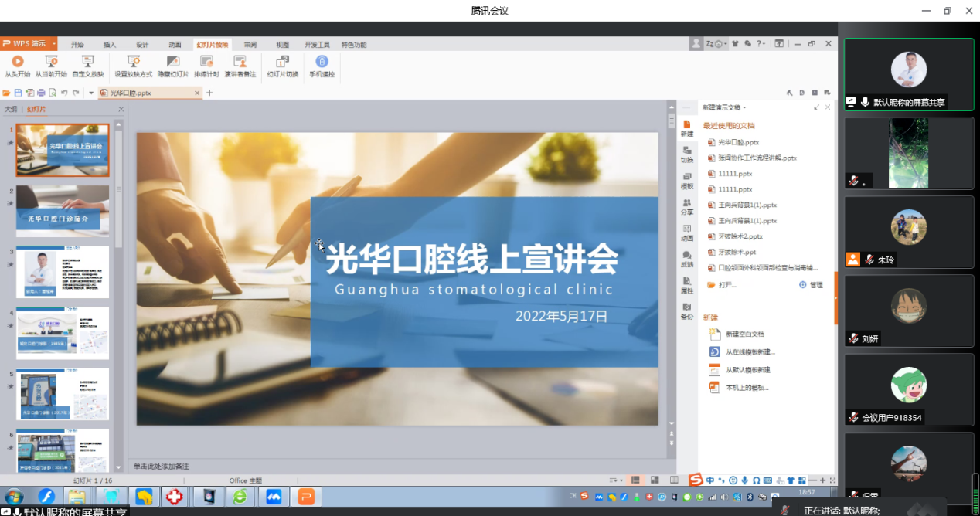Switch slide pane to 大纲 outline view
Image resolution: width=980 pixels, height=516 pixels.
[11, 110]
